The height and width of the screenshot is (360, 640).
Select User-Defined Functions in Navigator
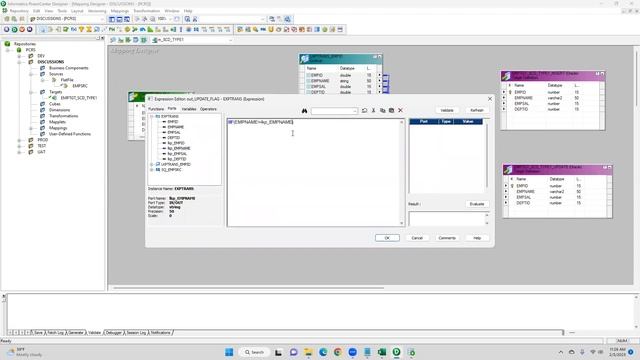[x=69, y=134]
